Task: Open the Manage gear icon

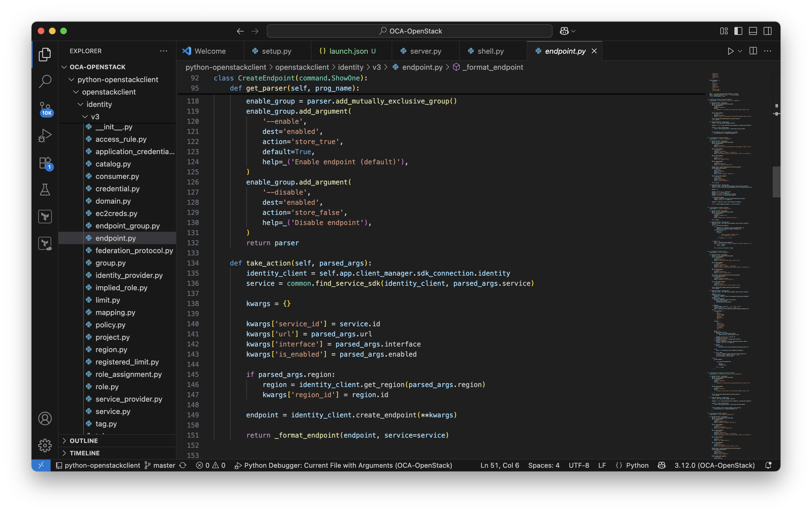Action: click(x=45, y=445)
